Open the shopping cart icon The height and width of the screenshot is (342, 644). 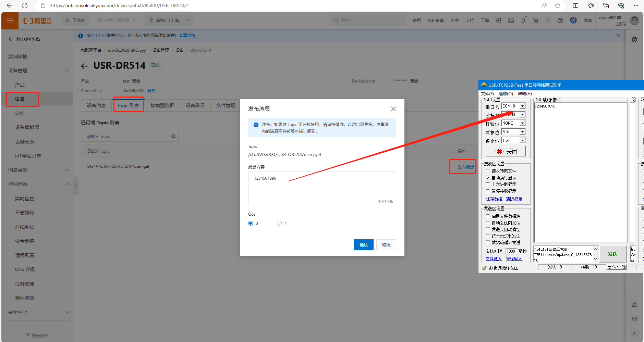click(x=535, y=21)
